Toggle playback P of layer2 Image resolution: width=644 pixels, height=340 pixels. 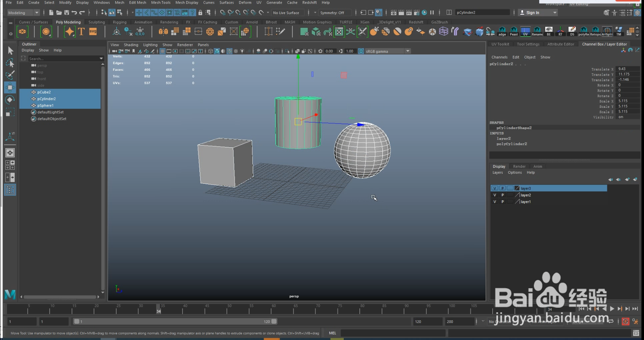pos(503,195)
